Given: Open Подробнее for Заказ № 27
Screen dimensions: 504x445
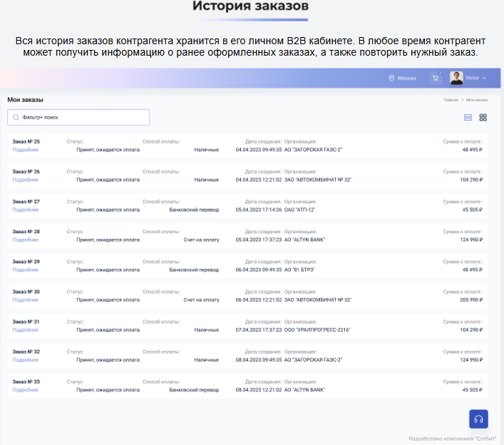Looking at the screenshot, I should (x=25, y=210).
